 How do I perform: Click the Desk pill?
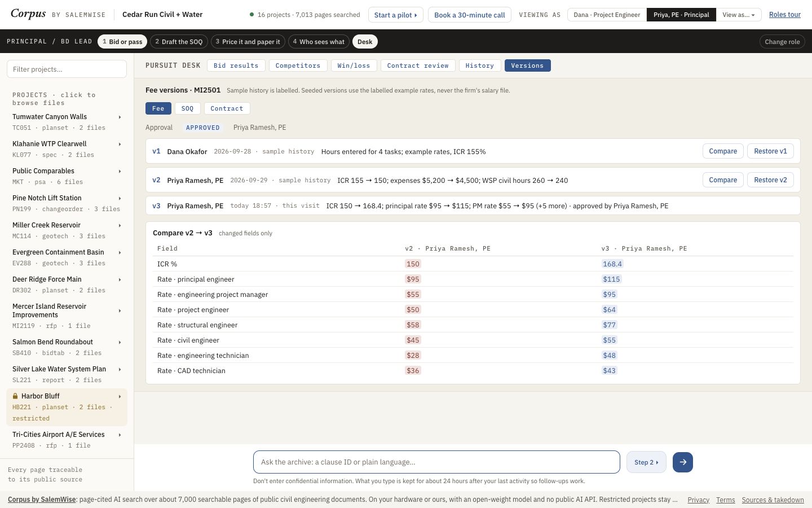[365, 42]
